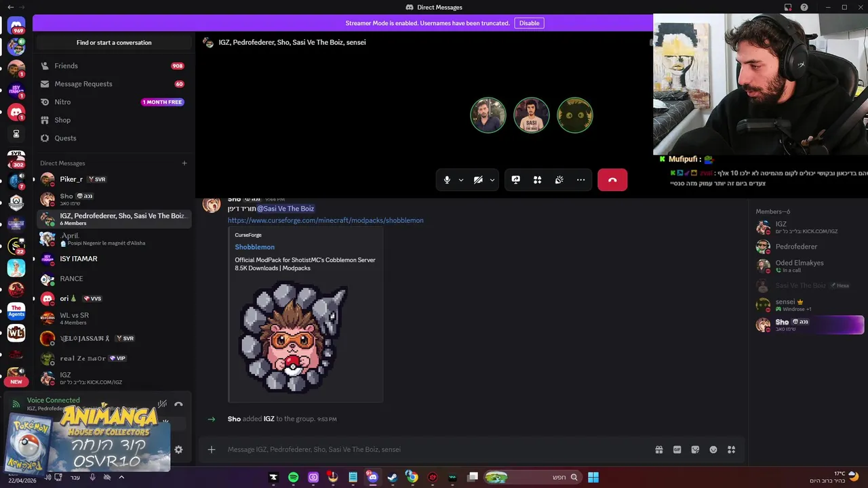Open the emoji picker
The height and width of the screenshot is (488, 868).
(x=713, y=449)
